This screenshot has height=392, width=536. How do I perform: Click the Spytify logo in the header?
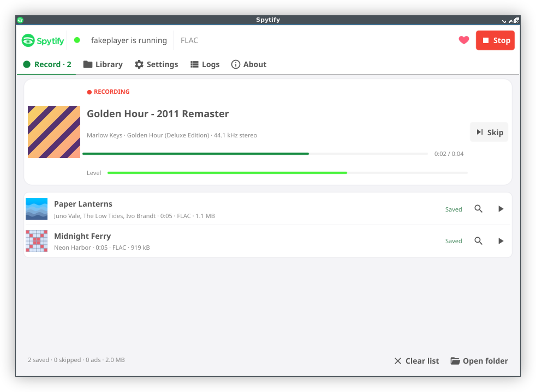click(x=43, y=41)
